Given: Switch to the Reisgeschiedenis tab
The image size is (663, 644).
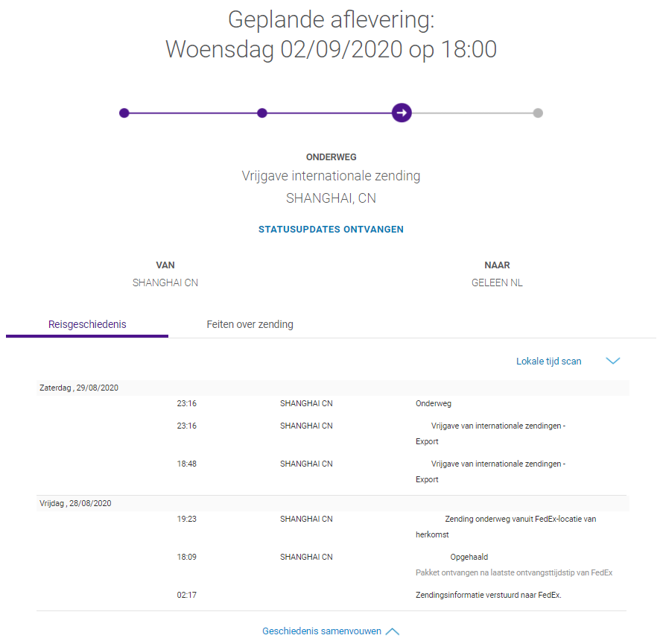Looking at the screenshot, I should [x=87, y=324].
